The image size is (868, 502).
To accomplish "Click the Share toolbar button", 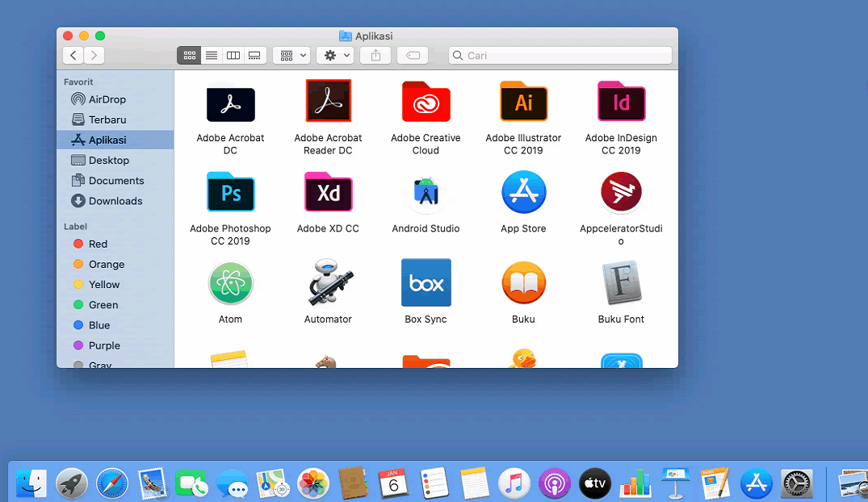I will pyautogui.click(x=376, y=56).
